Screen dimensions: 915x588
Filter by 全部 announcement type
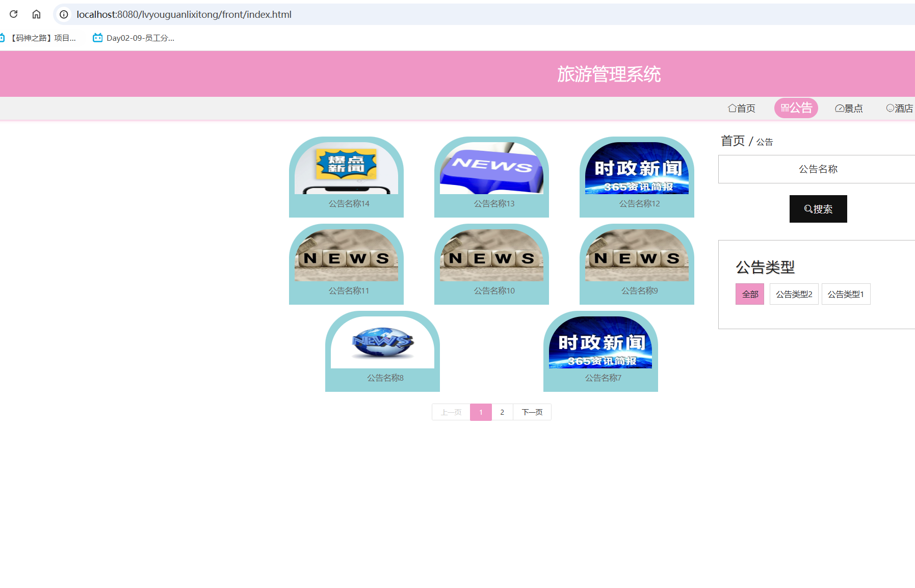pyautogui.click(x=750, y=294)
